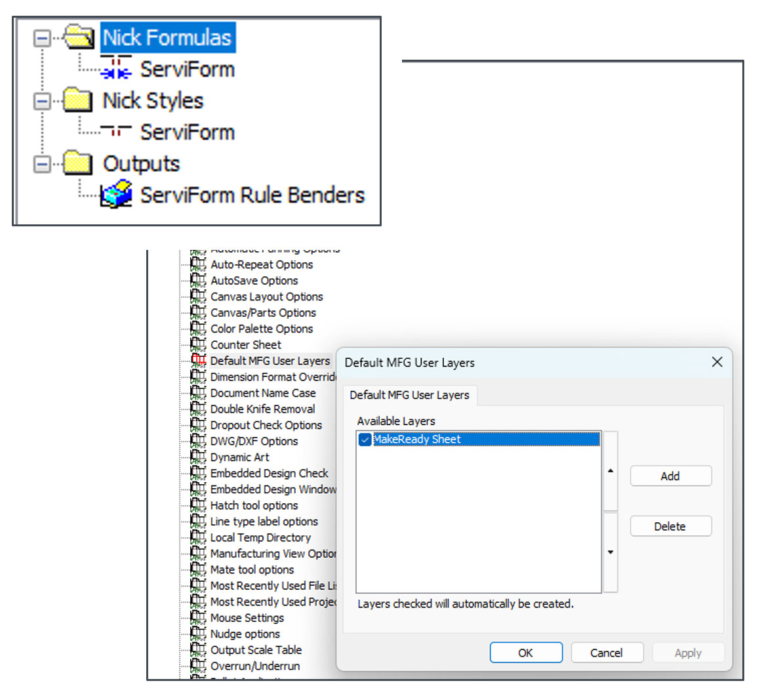Image resolution: width=762 pixels, height=700 pixels.
Task: Click the Outputs folder icon
Action: pyautogui.click(x=78, y=163)
